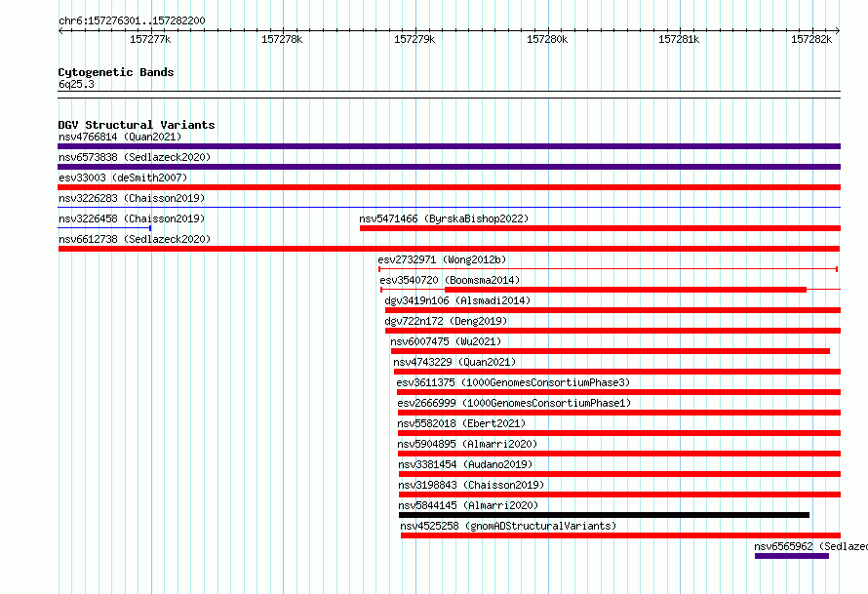
Task: Select the esv2666999 red variant bar
Action: pos(619,413)
